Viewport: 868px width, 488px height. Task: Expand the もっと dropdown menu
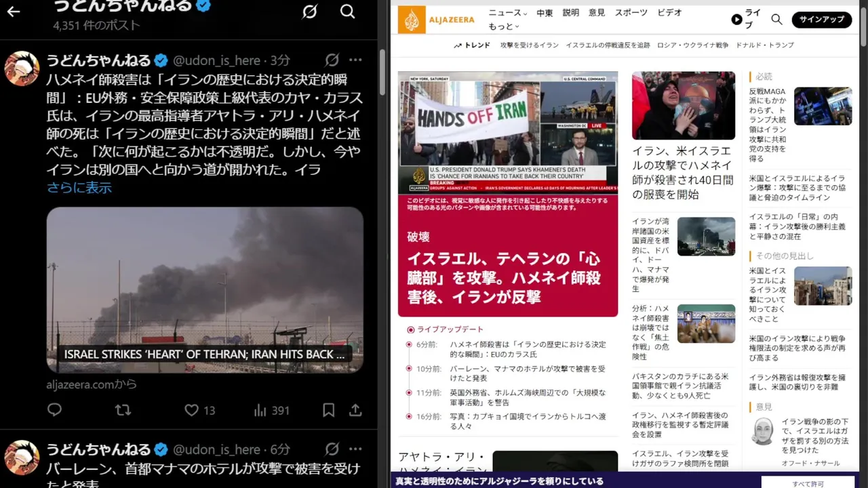coord(503,26)
